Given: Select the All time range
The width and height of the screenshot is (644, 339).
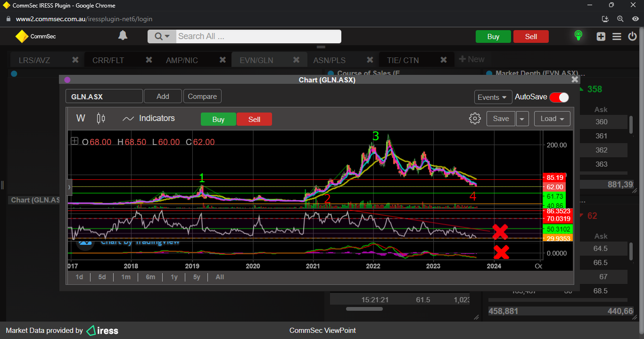Looking at the screenshot, I should 220,277.
